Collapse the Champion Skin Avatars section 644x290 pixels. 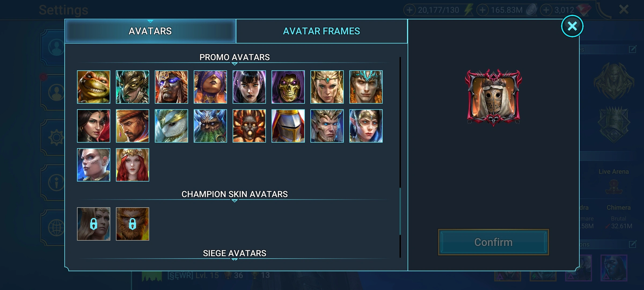click(235, 194)
